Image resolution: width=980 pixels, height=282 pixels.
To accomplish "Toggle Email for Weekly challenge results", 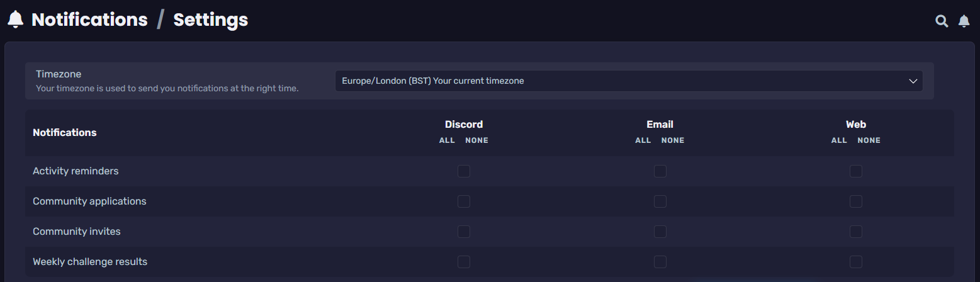I will point(660,262).
